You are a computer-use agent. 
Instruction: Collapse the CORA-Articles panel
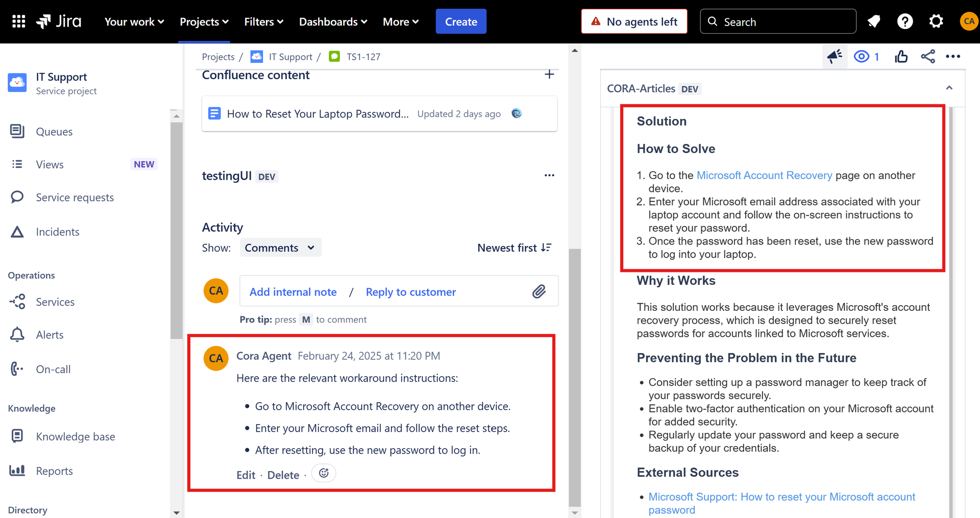click(949, 88)
